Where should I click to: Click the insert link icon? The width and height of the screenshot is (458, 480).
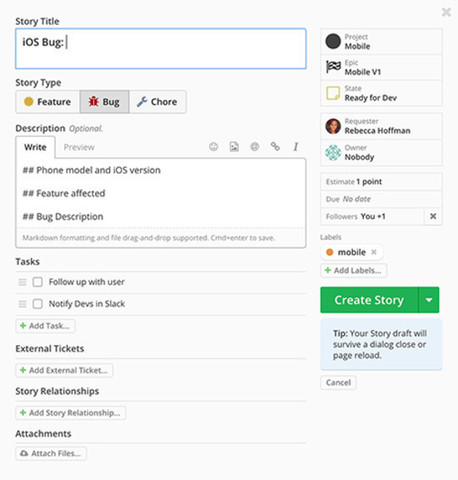pyautogui.click(x=275, y=146)
